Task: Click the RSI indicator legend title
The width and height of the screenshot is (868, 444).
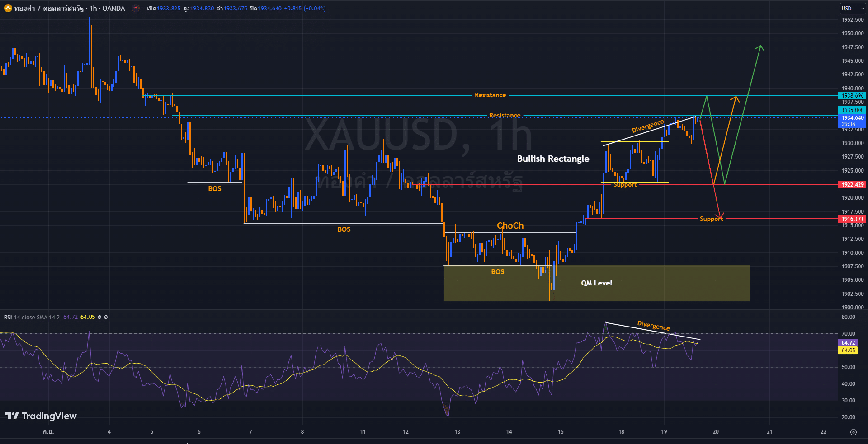Action: click(x=8, y=317)
